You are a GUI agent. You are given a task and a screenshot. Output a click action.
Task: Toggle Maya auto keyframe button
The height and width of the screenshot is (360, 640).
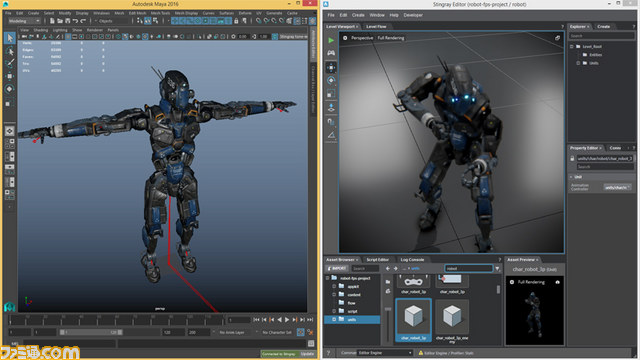coord(300,332)
